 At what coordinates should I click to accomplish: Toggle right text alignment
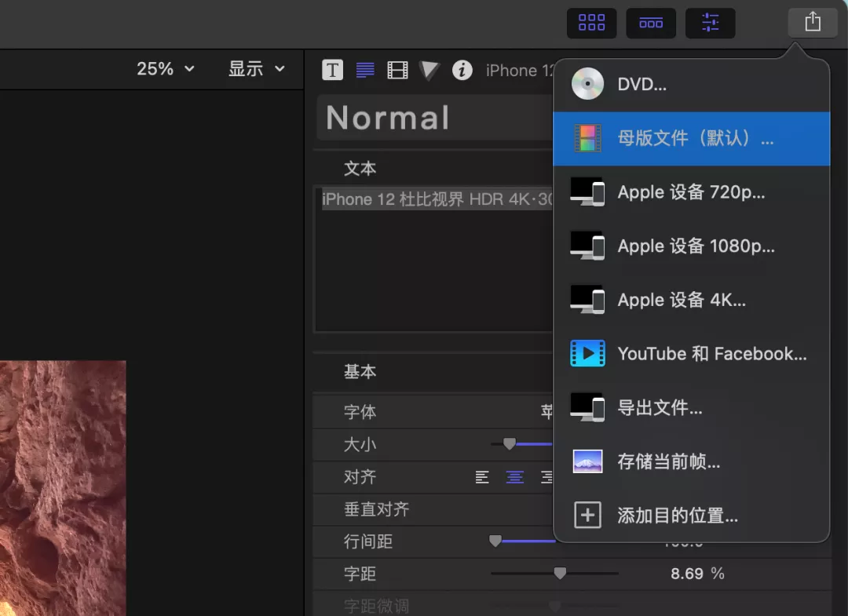pos(546,477)
